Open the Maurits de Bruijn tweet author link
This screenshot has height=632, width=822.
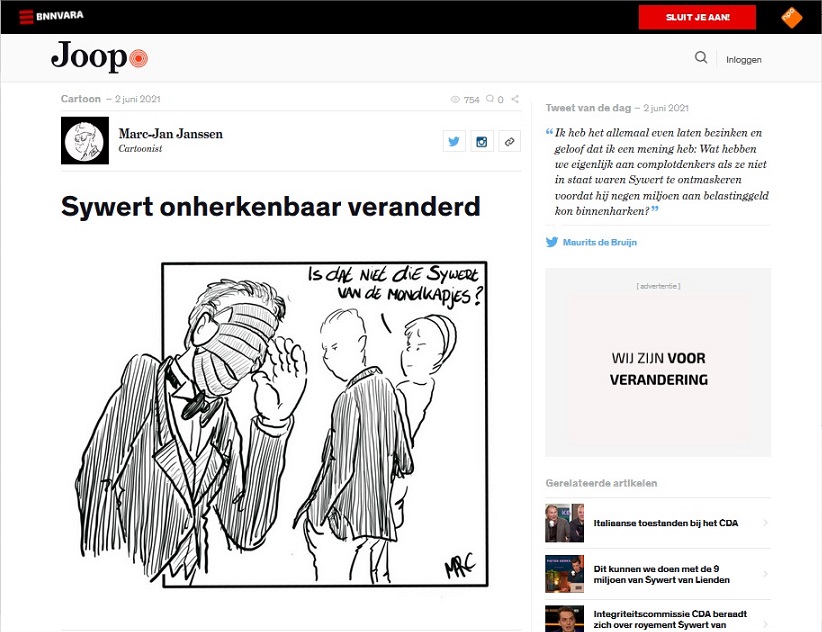click(600, 242)
